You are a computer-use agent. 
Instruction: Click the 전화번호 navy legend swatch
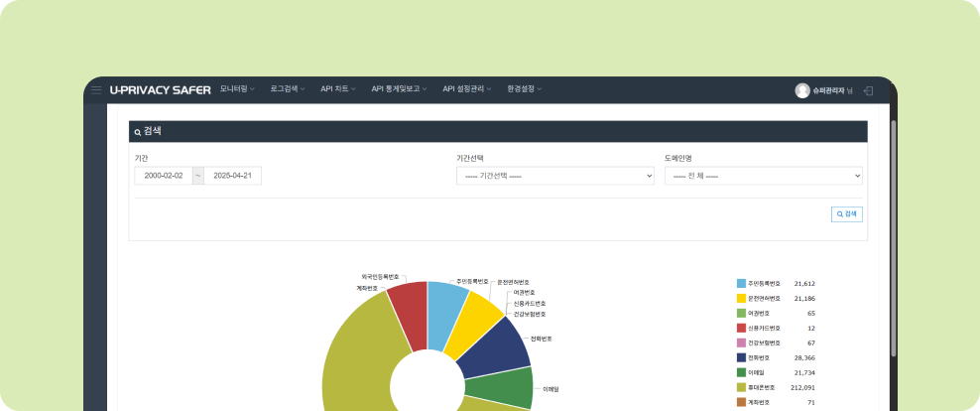point(741,357)
